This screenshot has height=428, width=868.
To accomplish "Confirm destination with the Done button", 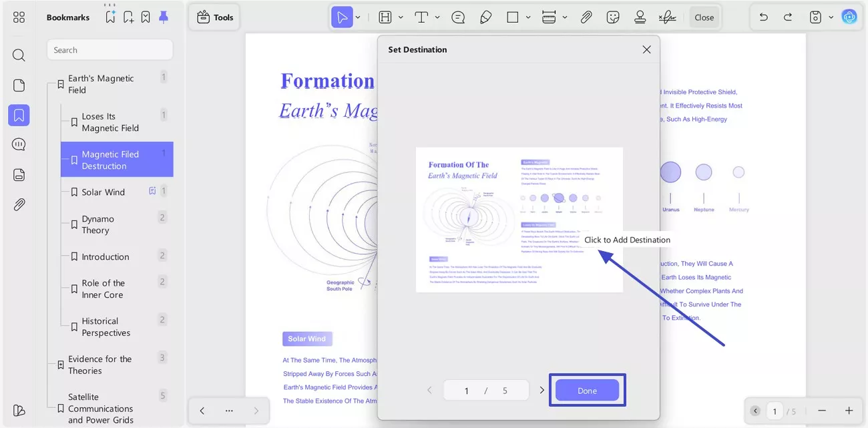I will (587, 390).
